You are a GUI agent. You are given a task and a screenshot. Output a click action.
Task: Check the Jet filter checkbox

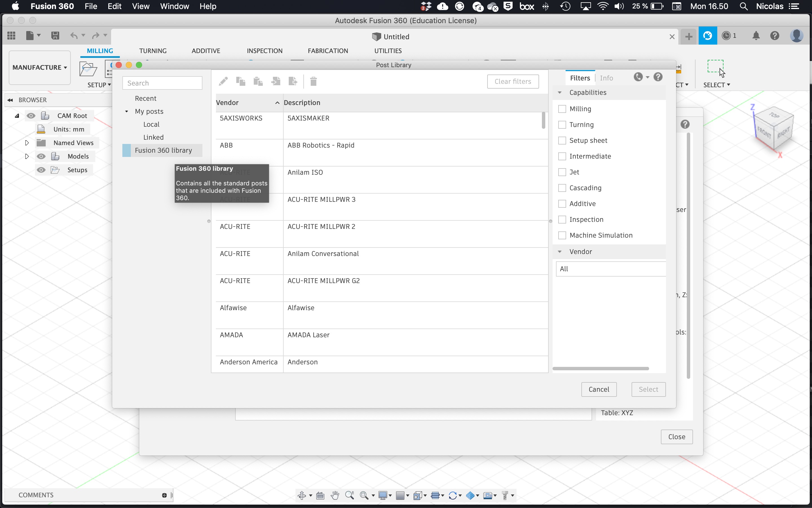click(562, 172)
